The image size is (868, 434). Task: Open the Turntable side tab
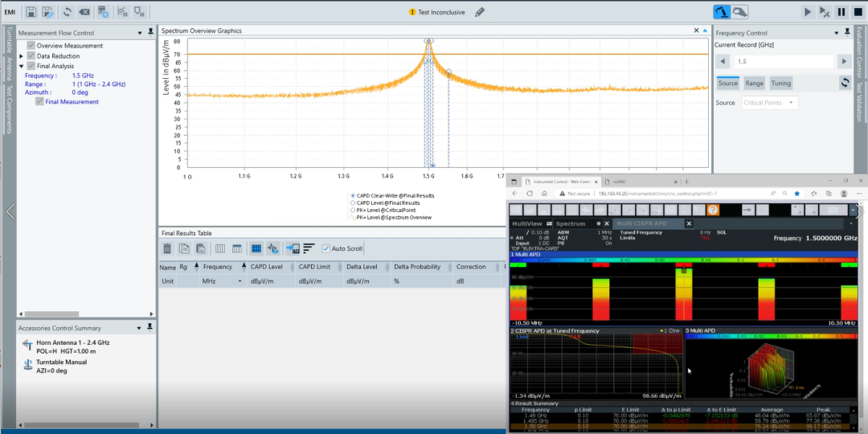tap(9, 40)
